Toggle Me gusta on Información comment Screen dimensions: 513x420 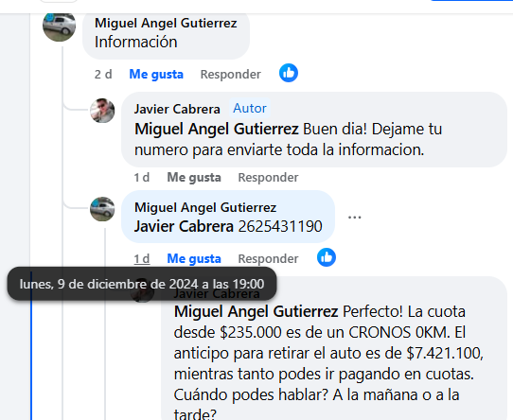(x=156, y=74)
